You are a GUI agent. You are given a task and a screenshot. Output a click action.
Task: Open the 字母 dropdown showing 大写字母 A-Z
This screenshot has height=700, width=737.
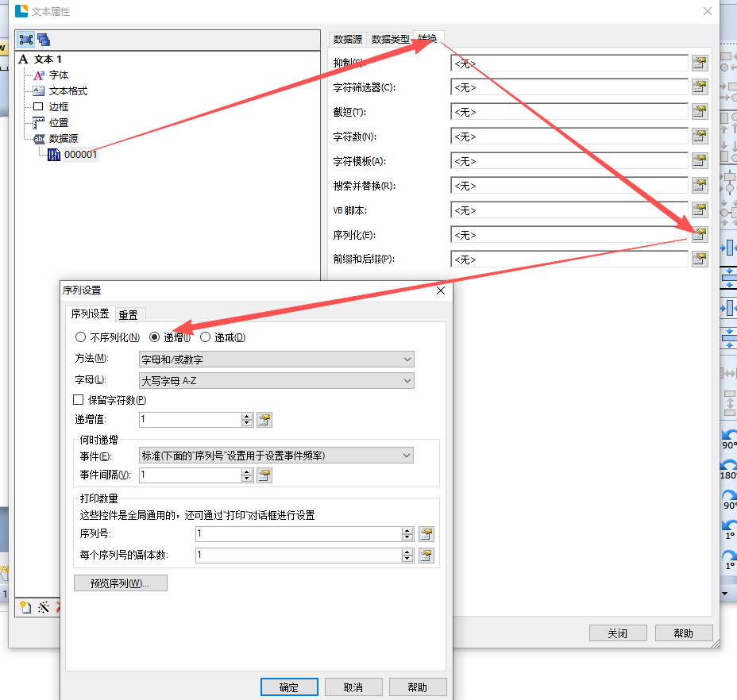276,381
